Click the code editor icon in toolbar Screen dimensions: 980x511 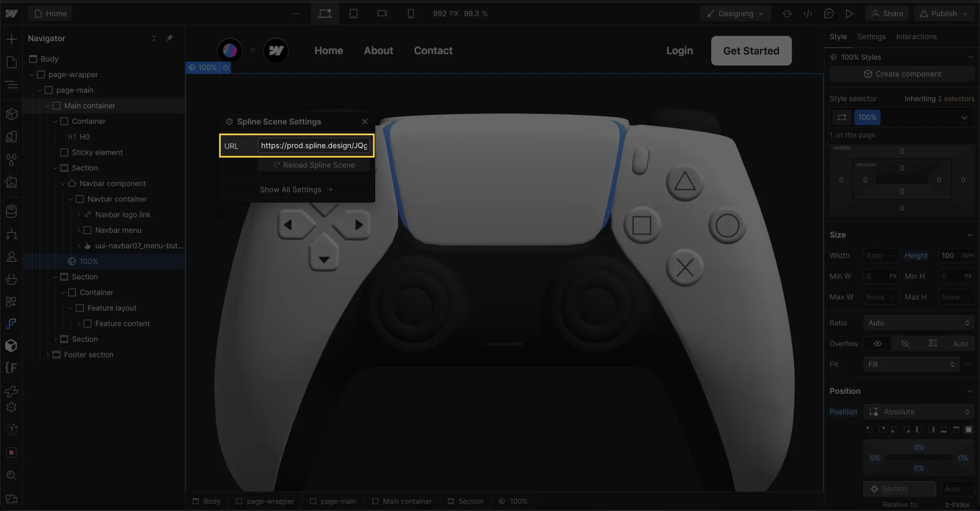[808, 13]
